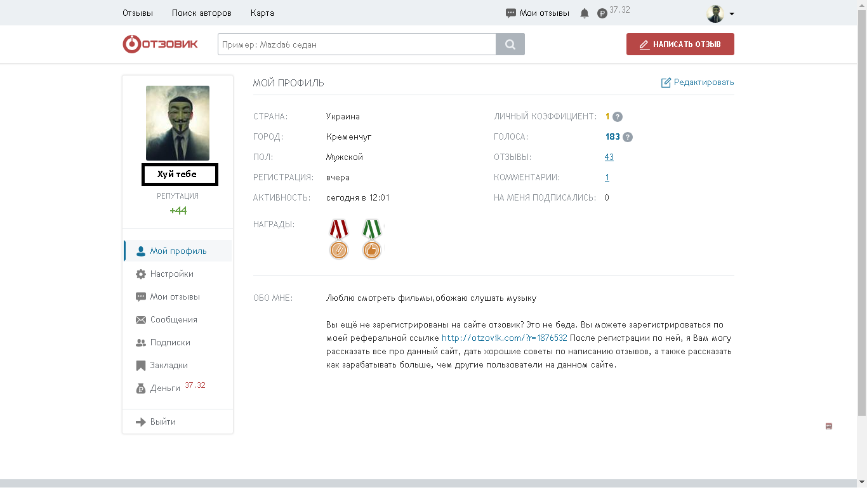This screenshot has width=867, height=504.
Task: Click the bookmark icon for Закладки
Action: [141, 366]
